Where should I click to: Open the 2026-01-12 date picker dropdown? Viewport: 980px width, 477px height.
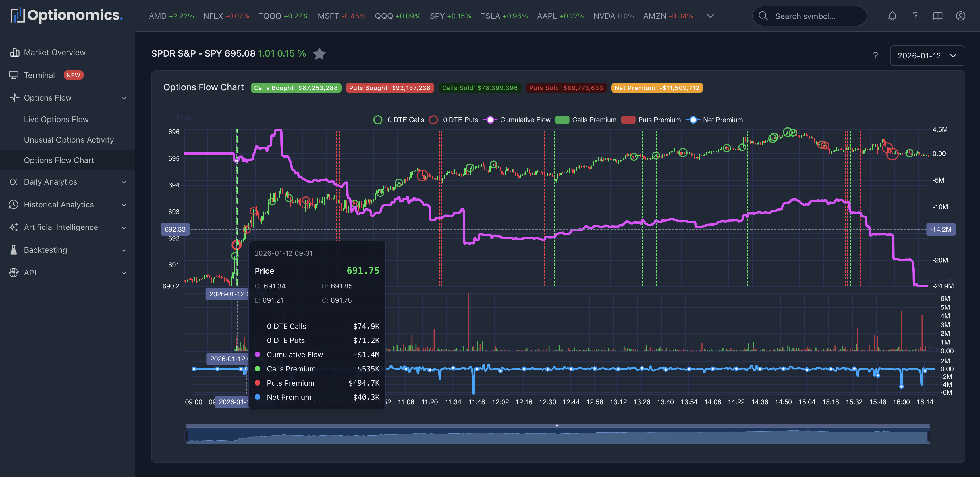[927, 55]
